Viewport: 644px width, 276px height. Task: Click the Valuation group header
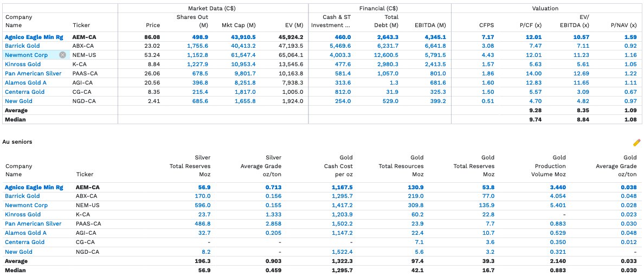tap(545, 8)
